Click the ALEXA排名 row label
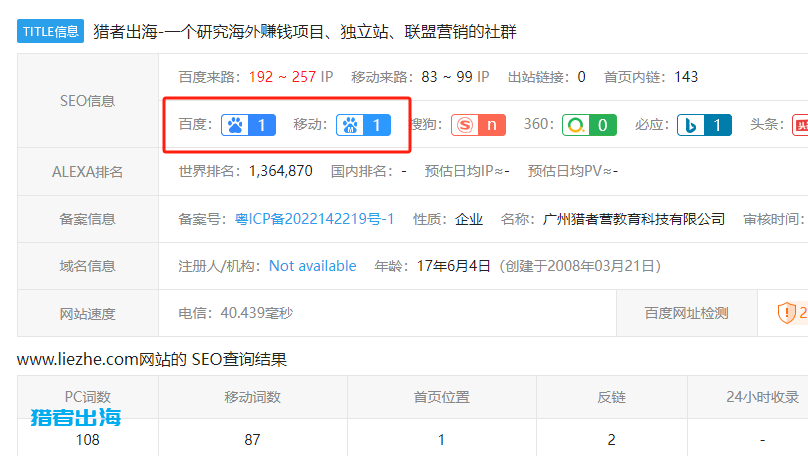Viewport: 808px width, 456px height. click(88, 172)
